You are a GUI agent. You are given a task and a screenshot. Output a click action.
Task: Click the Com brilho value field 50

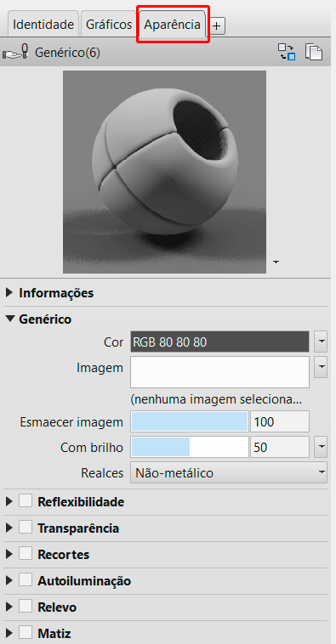[x=280, y=447]
